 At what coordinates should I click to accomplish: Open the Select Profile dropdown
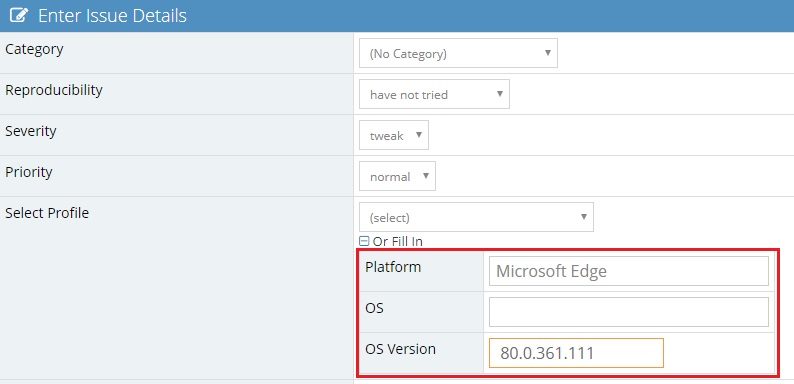point(477,217)
